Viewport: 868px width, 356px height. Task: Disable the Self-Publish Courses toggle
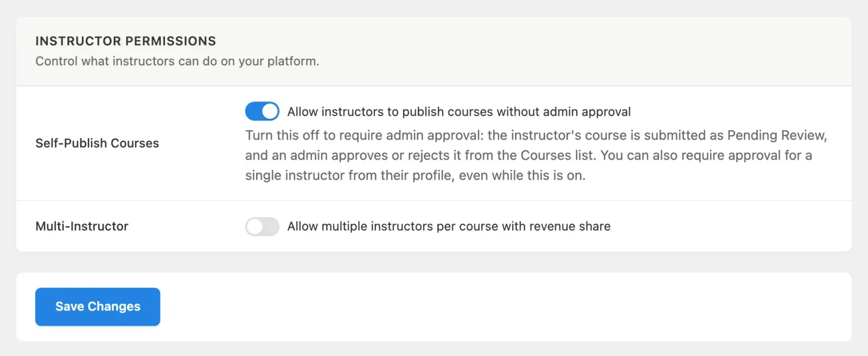point(262,111)
